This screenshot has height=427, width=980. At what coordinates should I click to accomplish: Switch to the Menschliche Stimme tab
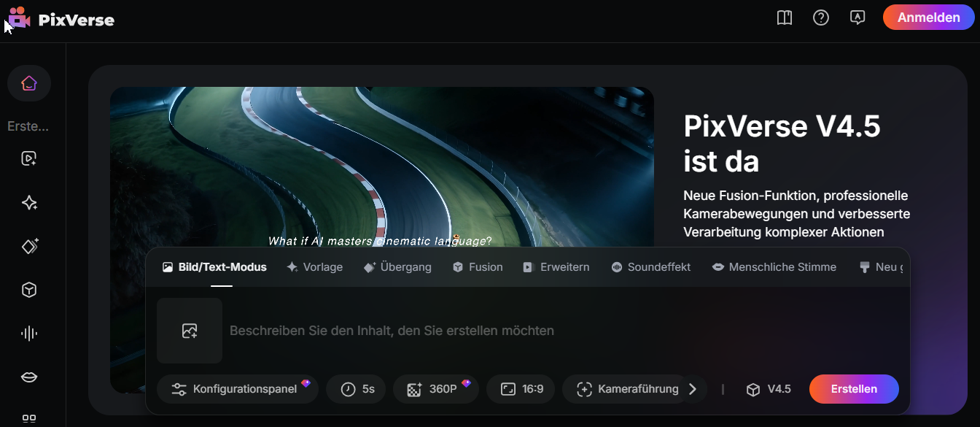774,267
